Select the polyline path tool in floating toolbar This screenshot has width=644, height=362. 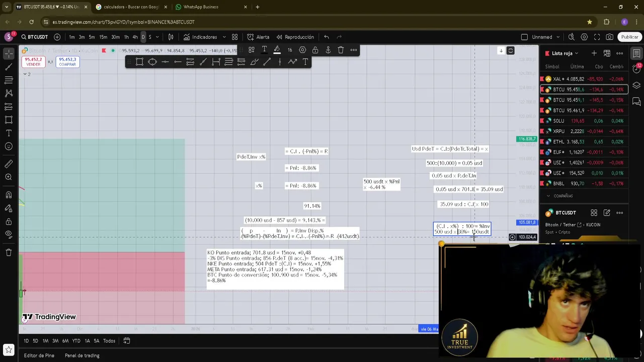(292, 62)
